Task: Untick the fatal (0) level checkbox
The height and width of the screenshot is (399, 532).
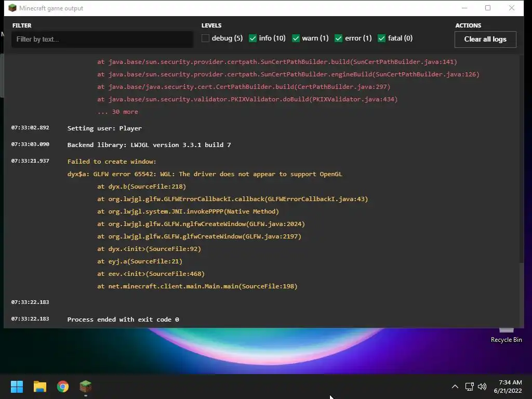Action: tap(381, 38)
